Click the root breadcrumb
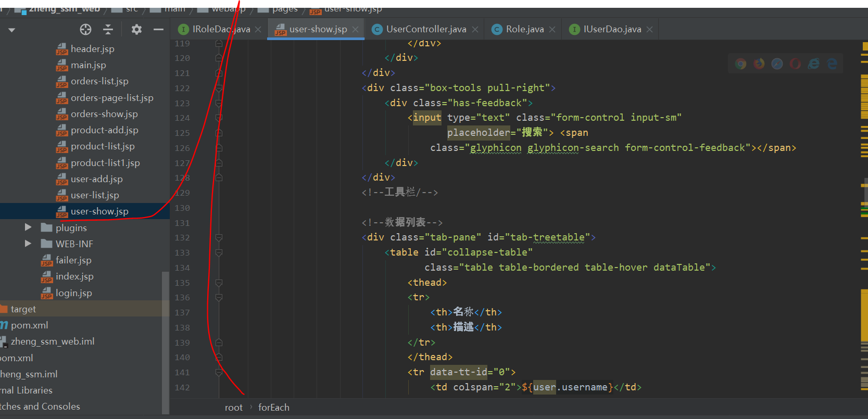The image size is (868, 419). click(234, 408)
